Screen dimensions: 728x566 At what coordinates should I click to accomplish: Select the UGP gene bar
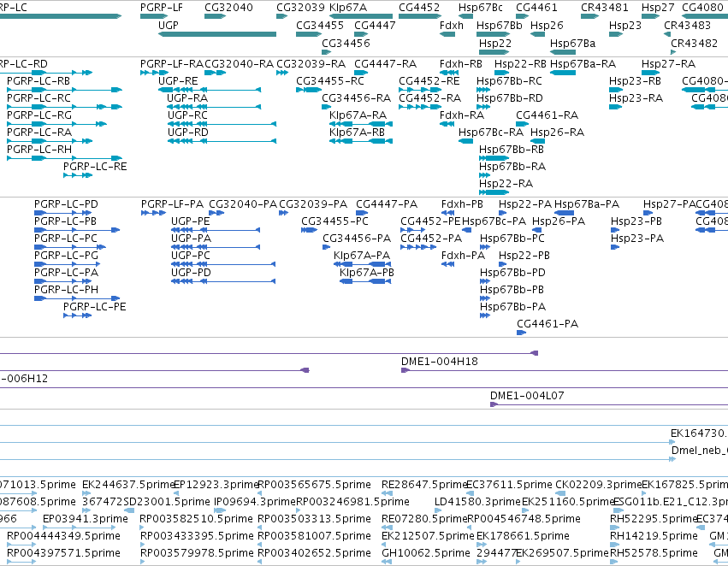click(217, 34)
